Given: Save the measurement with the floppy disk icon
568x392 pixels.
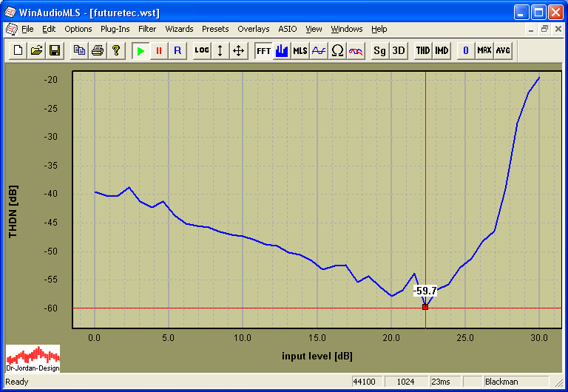Looking at the screenshot, I should click(55, 50).
